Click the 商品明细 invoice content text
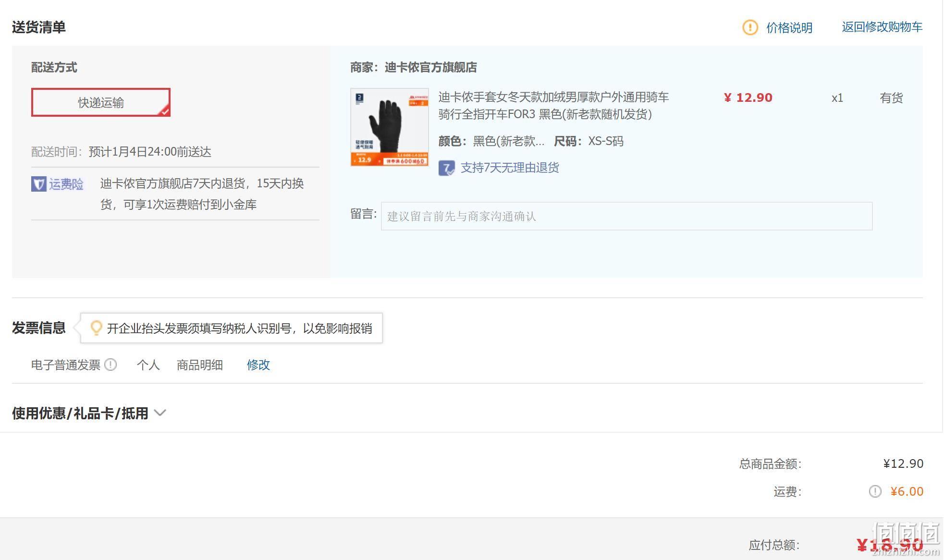This screenshot has height=560, width=944. (x=200, y=365)
